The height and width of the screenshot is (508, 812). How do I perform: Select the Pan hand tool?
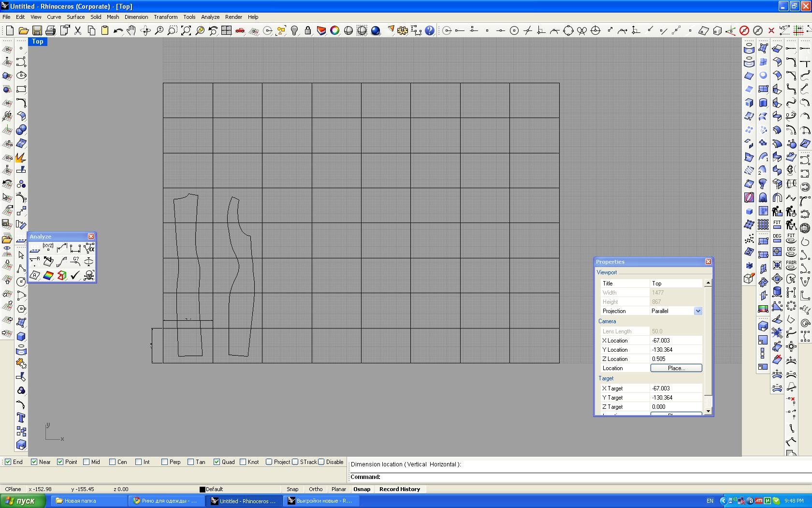(x=131, y=30)
